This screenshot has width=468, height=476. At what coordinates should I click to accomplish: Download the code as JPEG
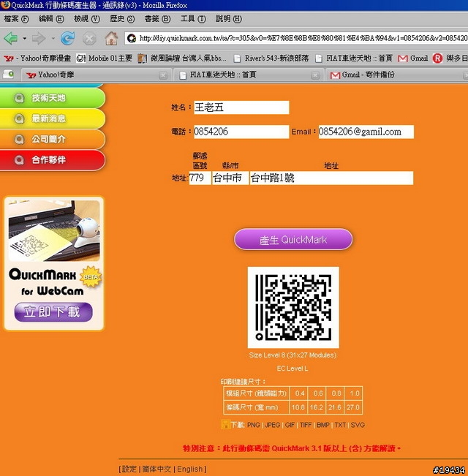coord(273,425)
